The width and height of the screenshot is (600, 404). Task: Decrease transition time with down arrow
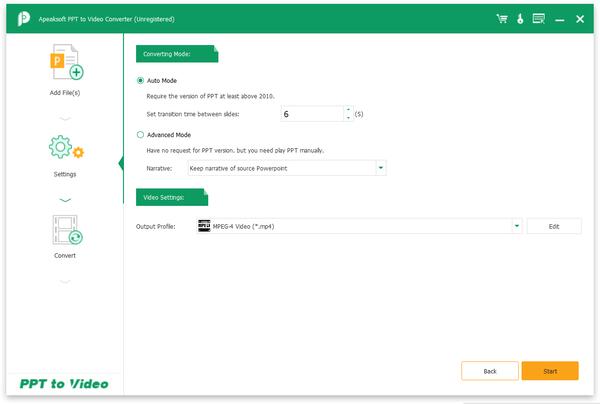(x=348, y=118)
